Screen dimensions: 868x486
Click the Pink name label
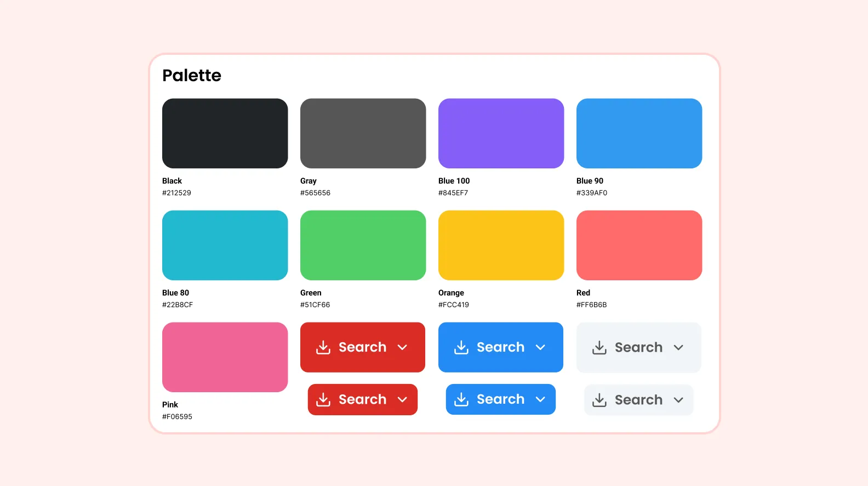(170, 405)
